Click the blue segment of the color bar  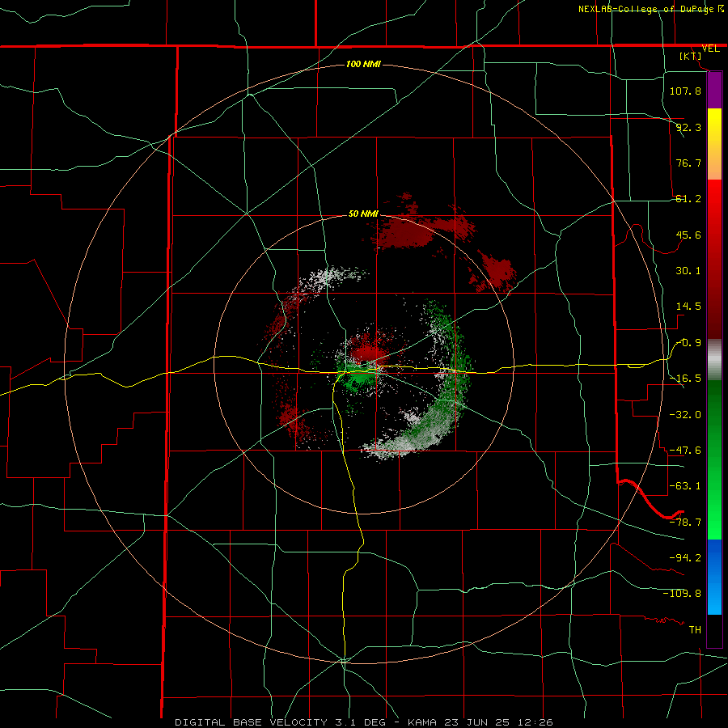click(714, 577)
